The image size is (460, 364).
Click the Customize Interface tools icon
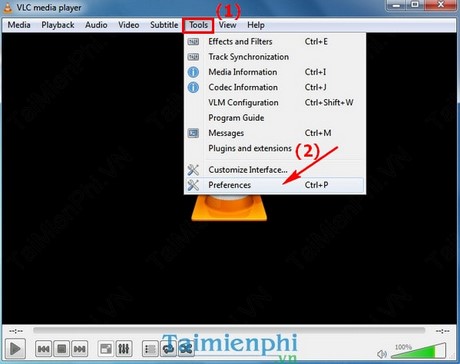pos(193,170)
